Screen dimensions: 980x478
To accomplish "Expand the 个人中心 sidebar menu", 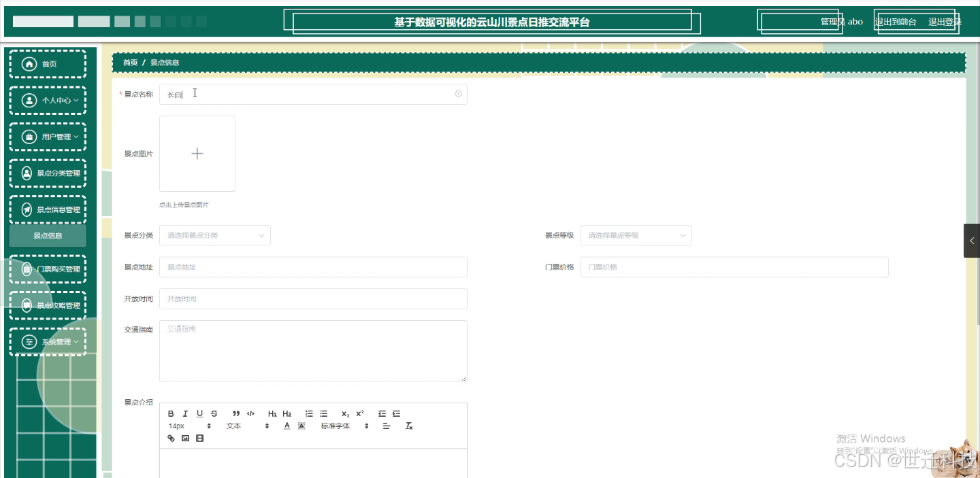I will (x=48, y=100).
